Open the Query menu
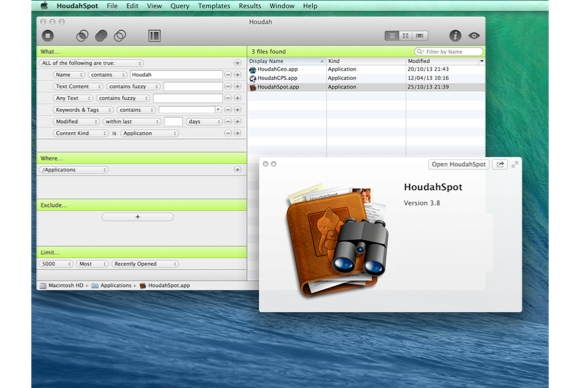Viewport: 580px width, 388px height. (x=180, y=6)
